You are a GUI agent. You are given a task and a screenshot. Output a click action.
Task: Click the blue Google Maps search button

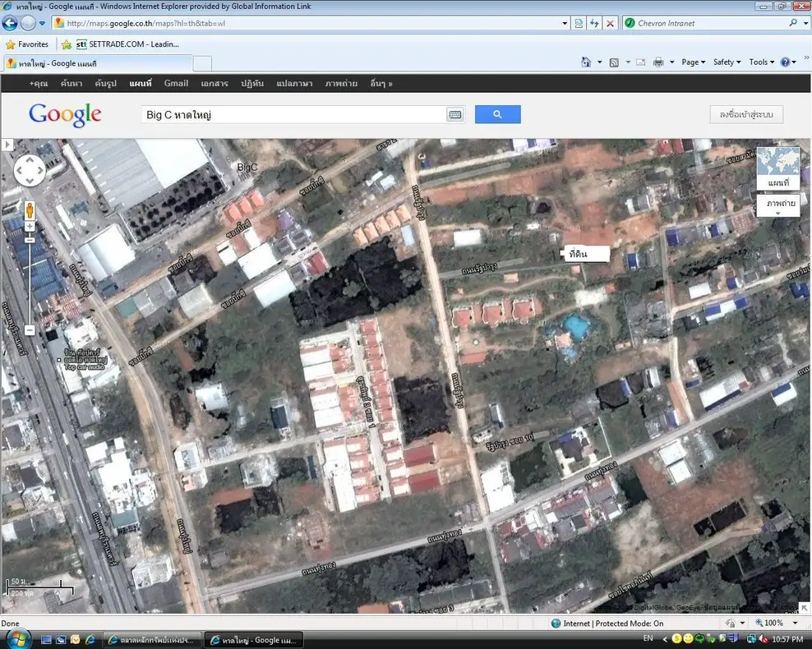coord(497,114)
